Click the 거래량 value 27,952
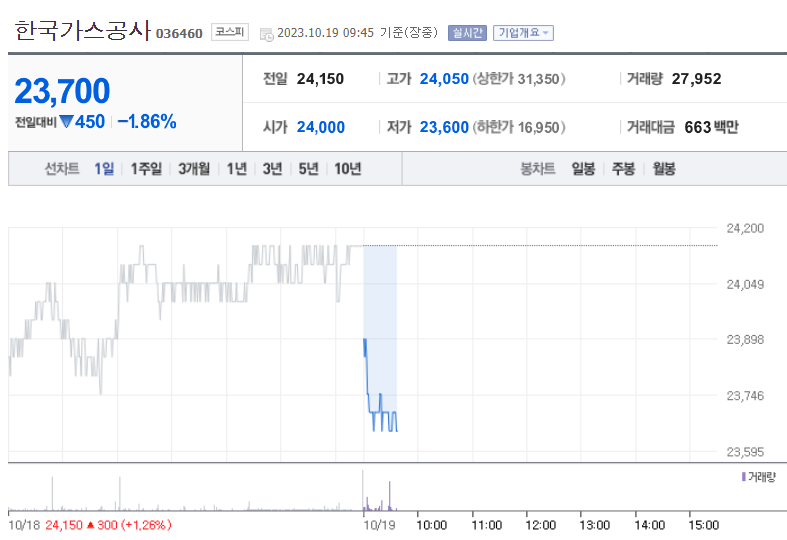 click(697, 79)
